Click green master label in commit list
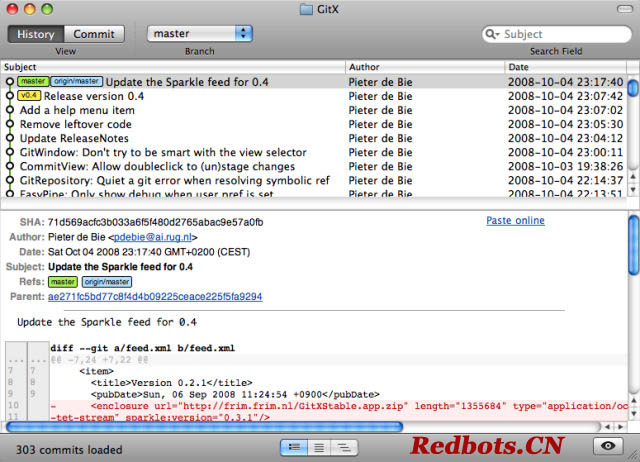This screenshot has width=640, height=462. (33, 82)
